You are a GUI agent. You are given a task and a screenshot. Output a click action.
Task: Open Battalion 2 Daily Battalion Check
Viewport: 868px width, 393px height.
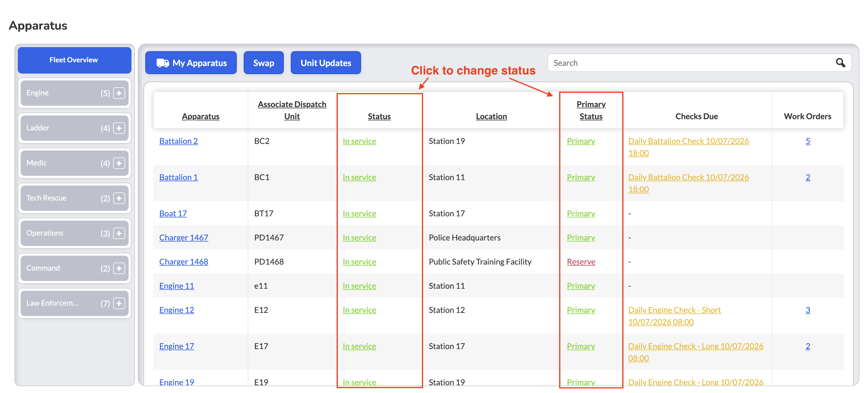688,147
